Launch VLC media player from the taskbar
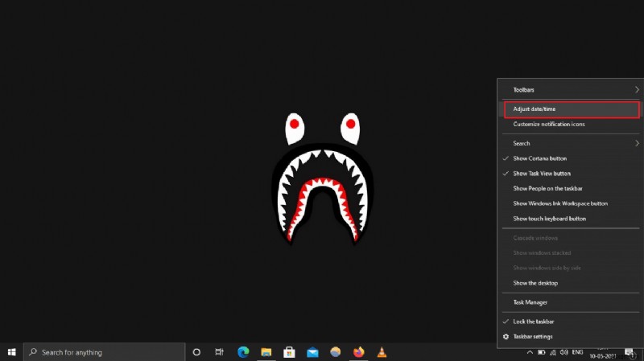 (x=382, y=352)
